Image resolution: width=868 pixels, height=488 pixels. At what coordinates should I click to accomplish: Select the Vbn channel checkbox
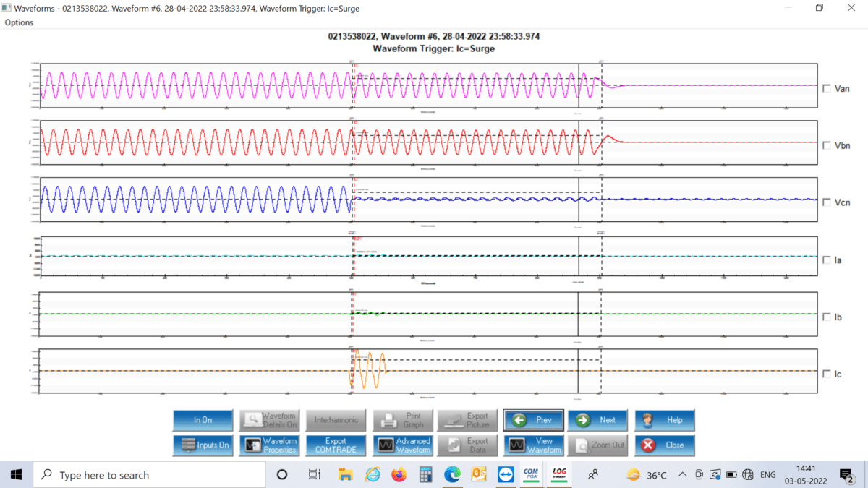coord(827,145)
